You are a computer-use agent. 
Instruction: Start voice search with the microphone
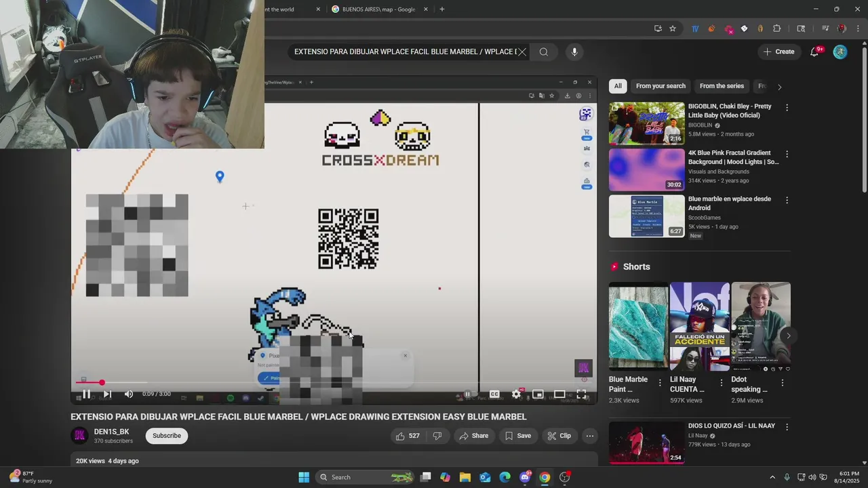pos(574,52)
